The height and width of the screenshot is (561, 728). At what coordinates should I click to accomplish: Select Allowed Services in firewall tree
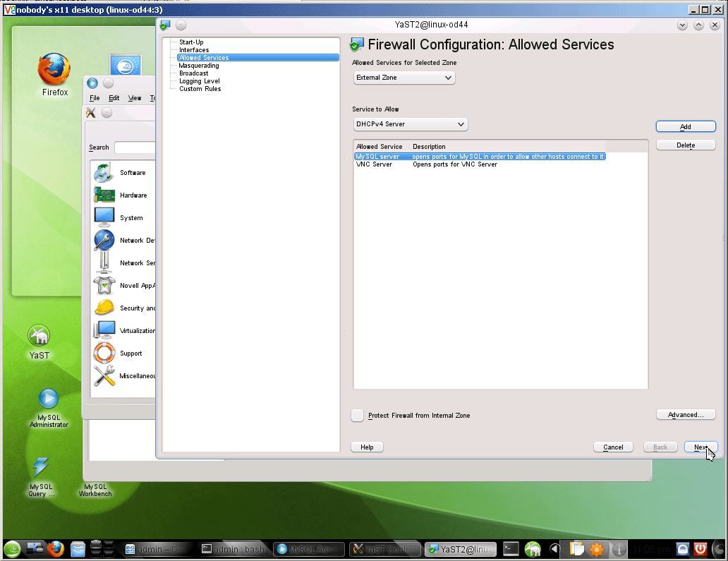pyautogui.click(x=257, y=58)
